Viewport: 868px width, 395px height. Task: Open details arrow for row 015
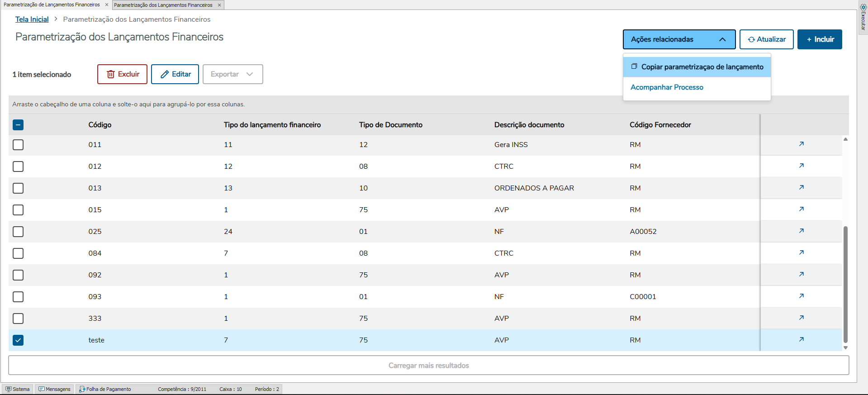(x=801, y=209)
